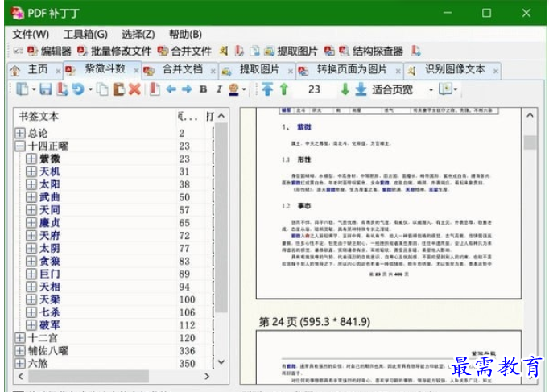Click the yellow icon right of 合并文件
The height and width of the screenshot is (392, 549).
pos(224,52)
